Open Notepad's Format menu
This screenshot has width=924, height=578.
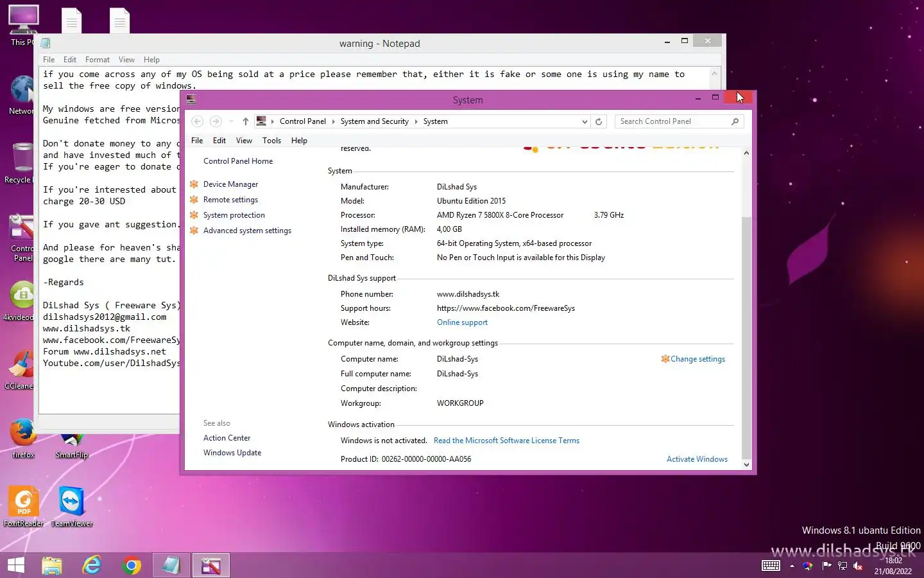pos(98,60)
